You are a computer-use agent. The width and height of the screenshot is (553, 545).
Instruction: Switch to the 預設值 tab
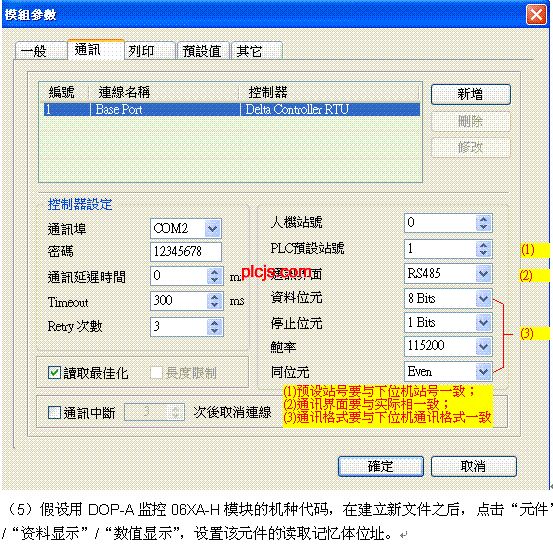pos(203,51)
